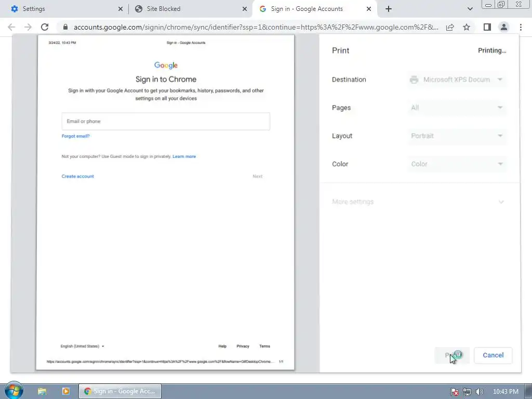Click the Email or phone field in preview
This screenshot has height=399, width=532.
pos(166,121)
